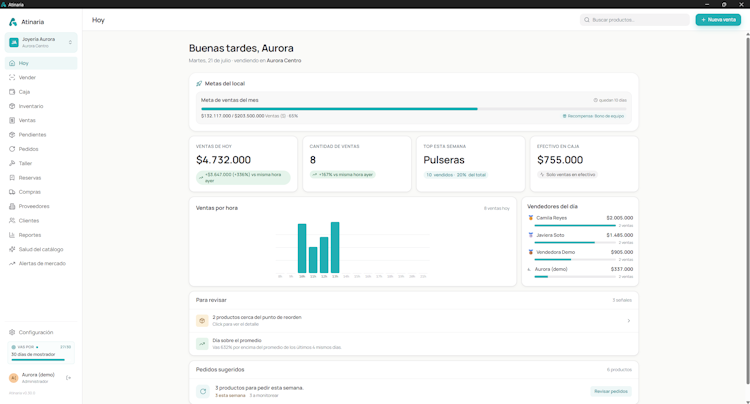Focus the Buscar productos search field
Viewport: 750px width, 404px height.
point(635,20)
